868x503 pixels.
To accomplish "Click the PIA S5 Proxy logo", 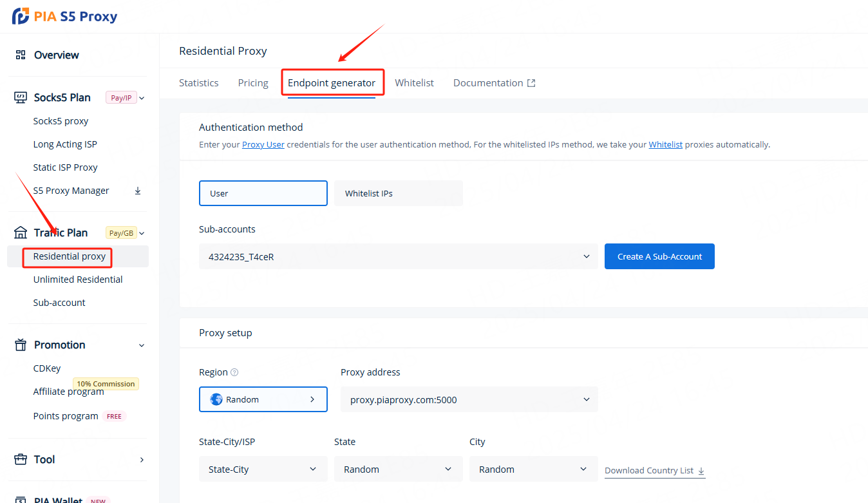I will coord(64,16).
